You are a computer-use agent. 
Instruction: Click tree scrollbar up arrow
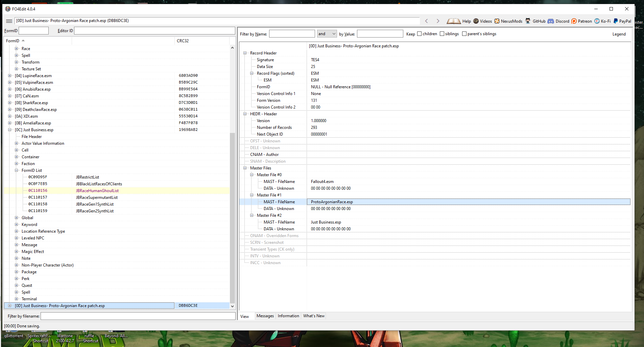(232, 48)
